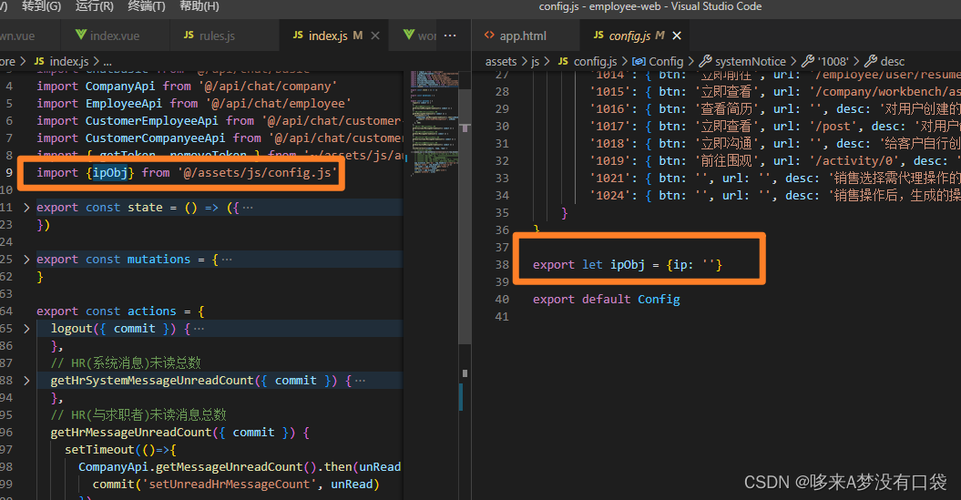Viewport: 961px width, 500px height.
Task: Close the config.js editor tab
Action: point(676,36)
